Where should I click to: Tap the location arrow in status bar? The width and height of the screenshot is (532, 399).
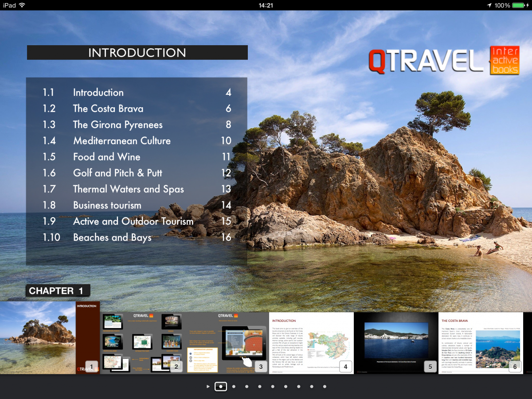point(489,5)
